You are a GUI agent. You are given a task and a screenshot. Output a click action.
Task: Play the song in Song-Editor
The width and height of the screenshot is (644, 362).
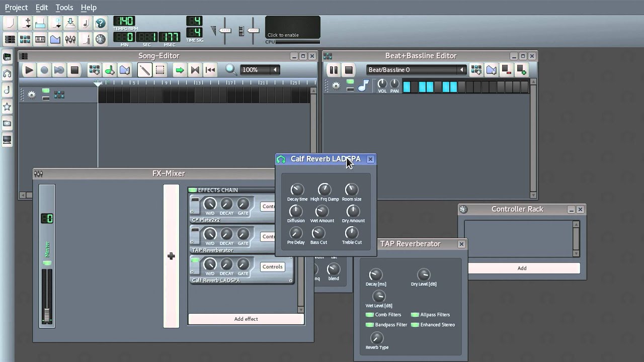click(x=29, y=70)
